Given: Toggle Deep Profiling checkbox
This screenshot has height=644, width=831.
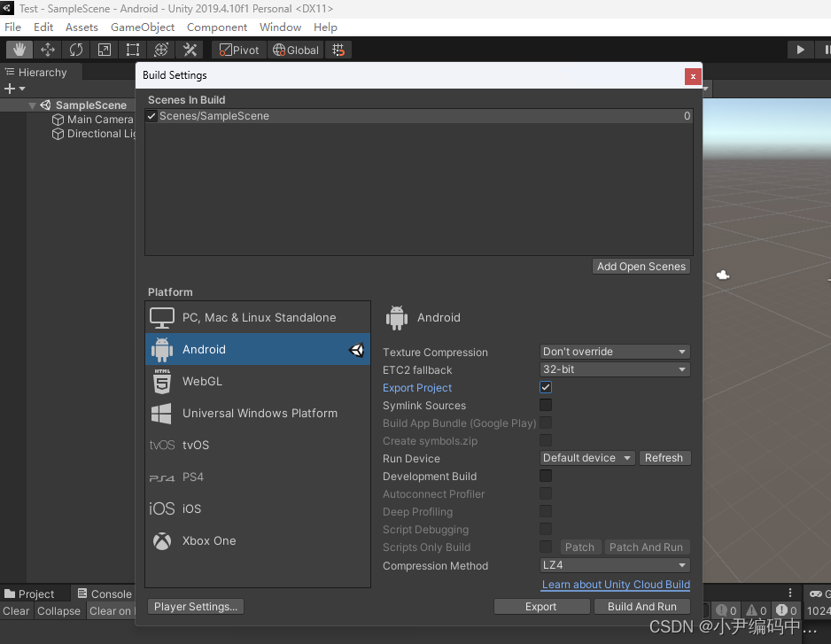Looking at the screenshot, I should tap(546, 511).
